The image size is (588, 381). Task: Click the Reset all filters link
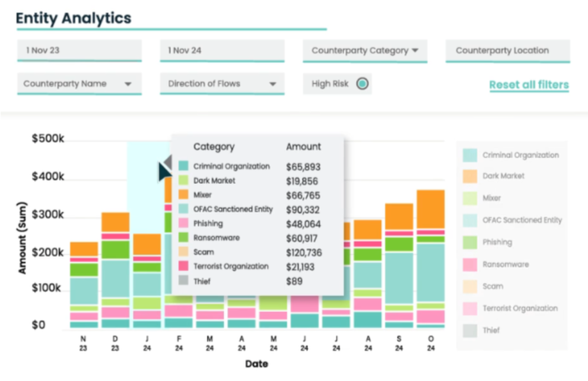[x=529, y=85]
